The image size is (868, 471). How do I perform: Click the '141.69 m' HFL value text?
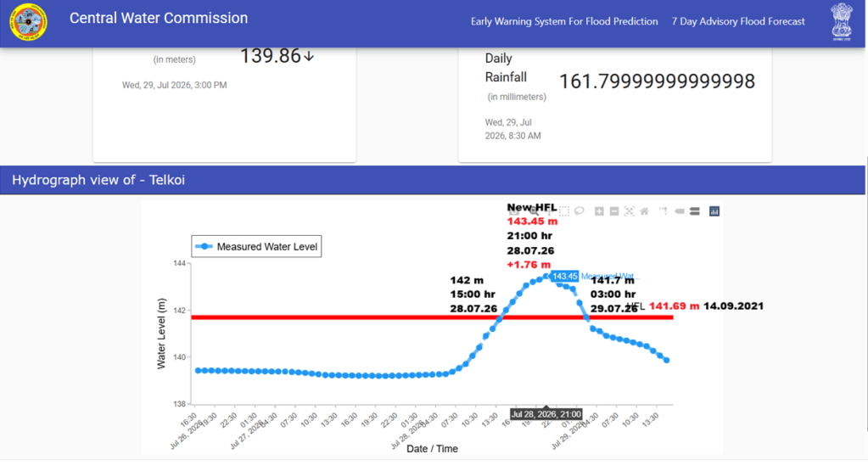pos(674,306)
